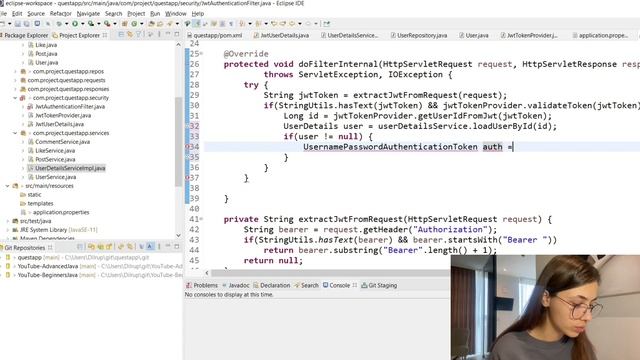Click the Coverage run icon
The image size is (640, 360).
point(91,24)
